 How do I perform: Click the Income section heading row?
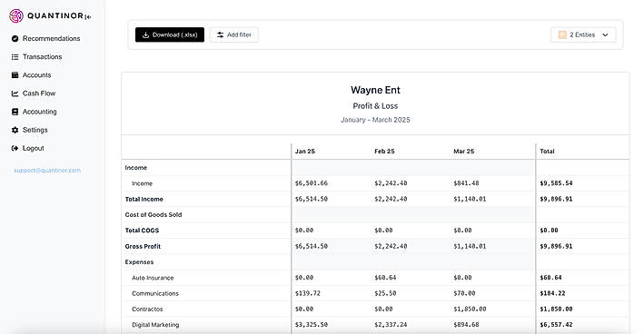pos(136,168)
